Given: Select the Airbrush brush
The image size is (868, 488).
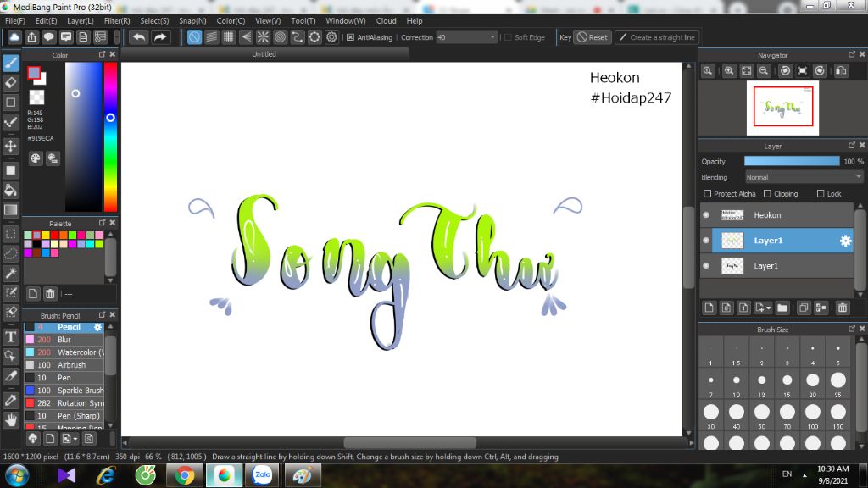Looking at the screenshot, I should click(64, 365).
